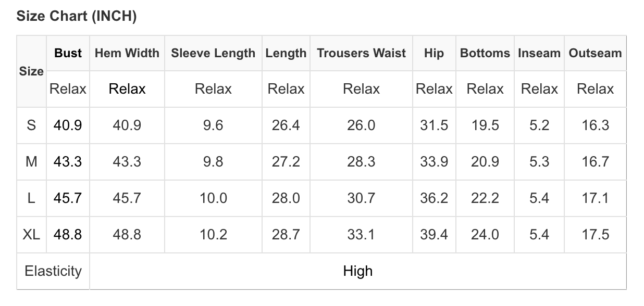Select the 16.7 outseam value

coord(595,162)
